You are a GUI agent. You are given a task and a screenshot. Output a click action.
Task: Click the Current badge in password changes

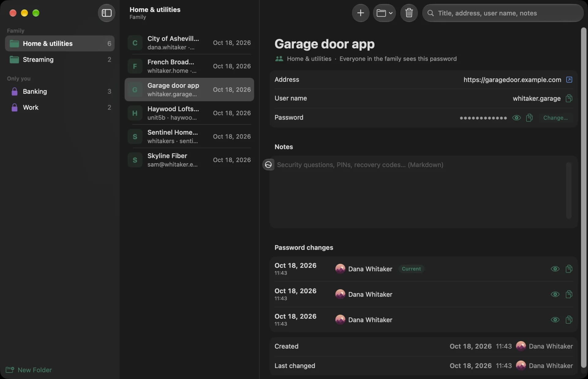coord(411,269)
